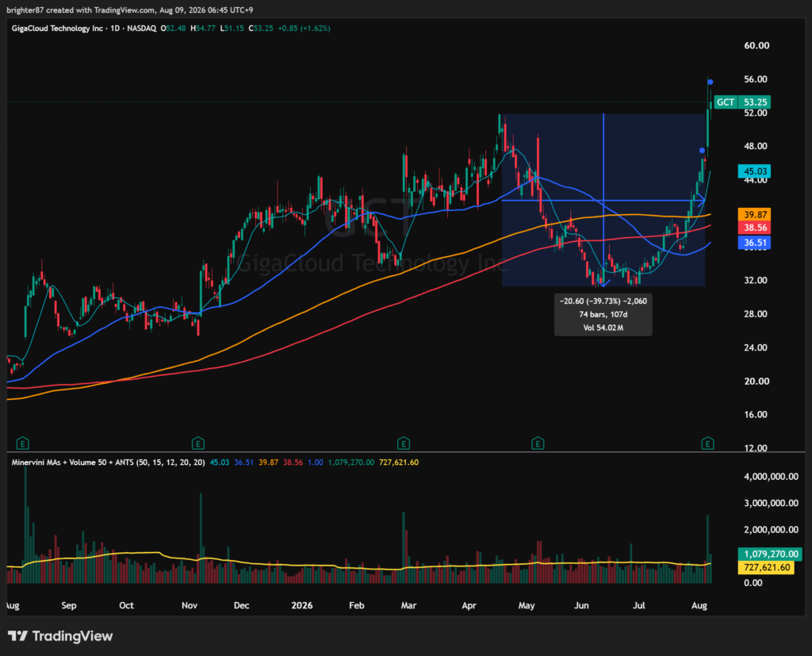Click the Nov label on time axis
Screen dimensions: 812x656
click(190, 605)
